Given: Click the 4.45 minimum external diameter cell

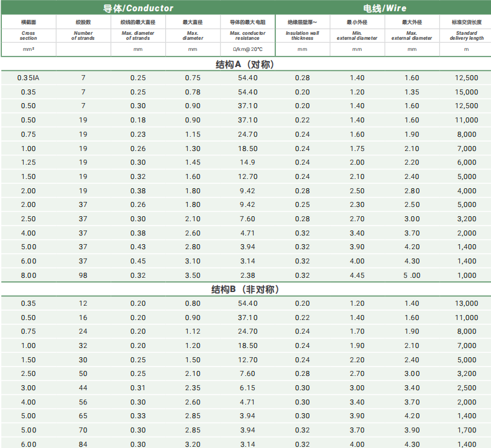Looking at the screenshot, I should click(357, 275).
